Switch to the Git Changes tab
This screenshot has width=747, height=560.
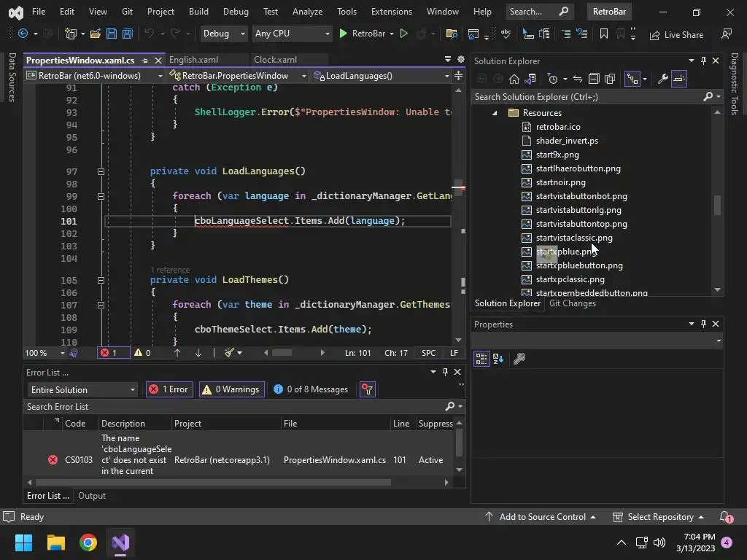tap(572, 303)
